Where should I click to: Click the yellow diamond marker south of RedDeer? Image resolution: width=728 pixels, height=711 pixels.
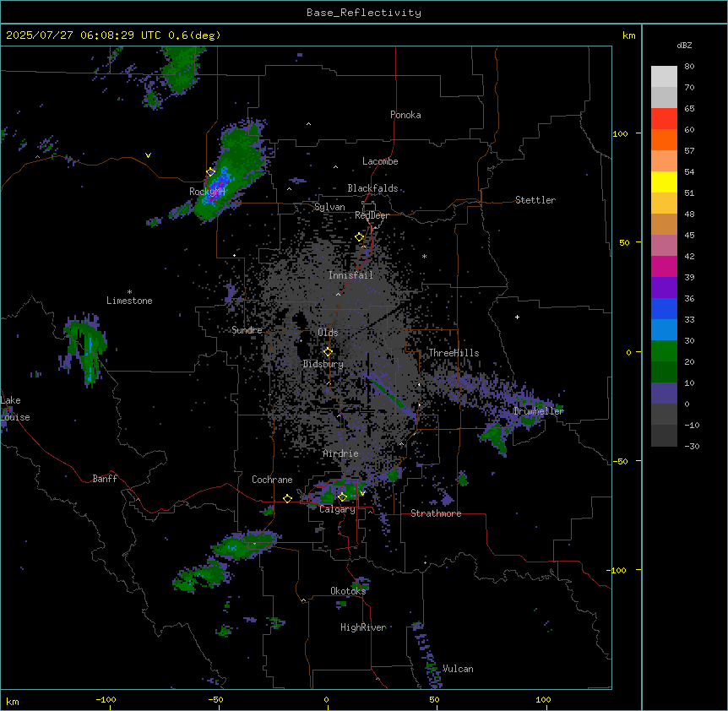coord(360,237)
